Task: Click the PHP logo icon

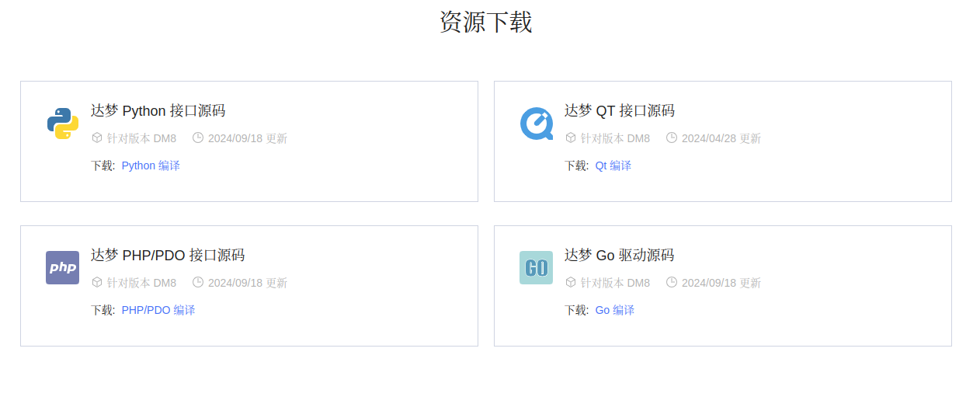Action: [x=62, y=268]
